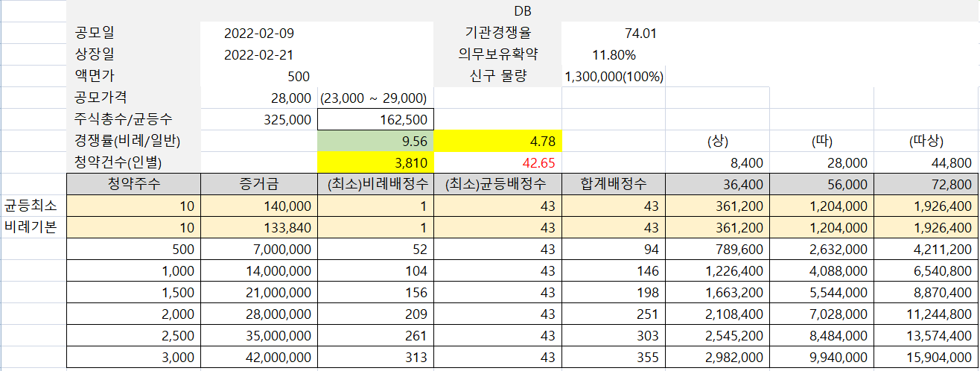Select the 44,800 cell
This screenshot has height=371, width=980.
[x=926, y=162]
